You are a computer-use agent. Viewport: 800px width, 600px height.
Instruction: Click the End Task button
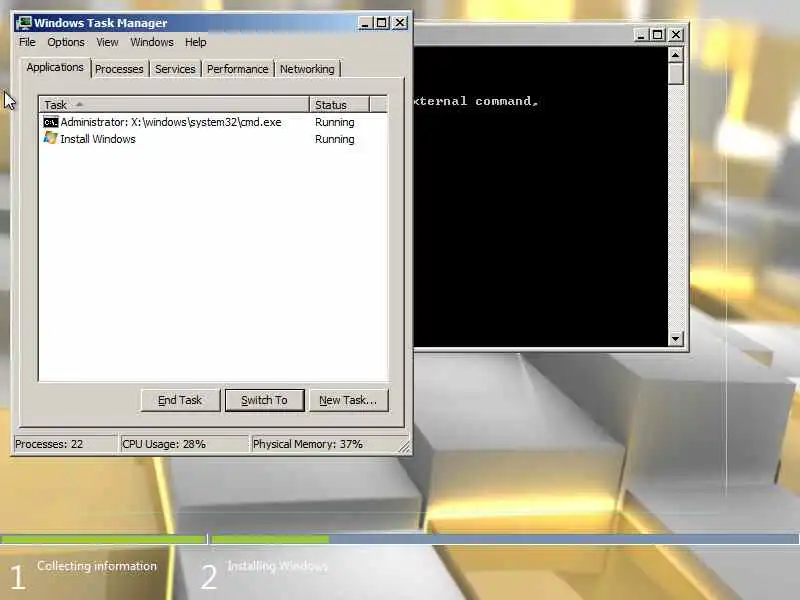coord(180,400)
